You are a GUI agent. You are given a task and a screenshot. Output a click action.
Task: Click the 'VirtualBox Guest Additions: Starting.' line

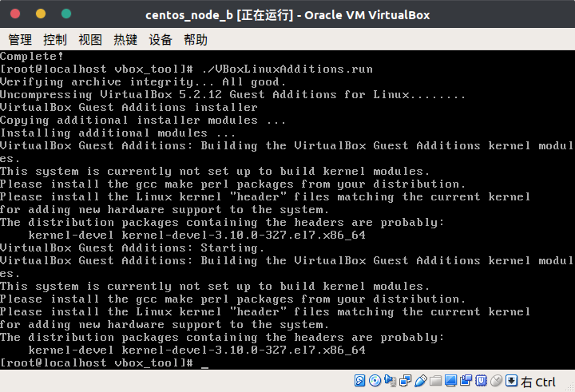(132, 247)
